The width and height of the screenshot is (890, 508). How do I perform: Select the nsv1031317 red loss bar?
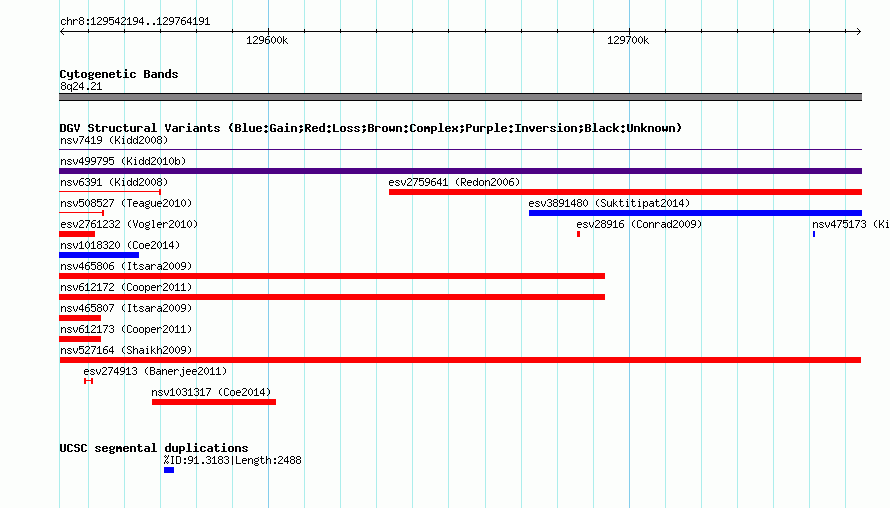214,402
